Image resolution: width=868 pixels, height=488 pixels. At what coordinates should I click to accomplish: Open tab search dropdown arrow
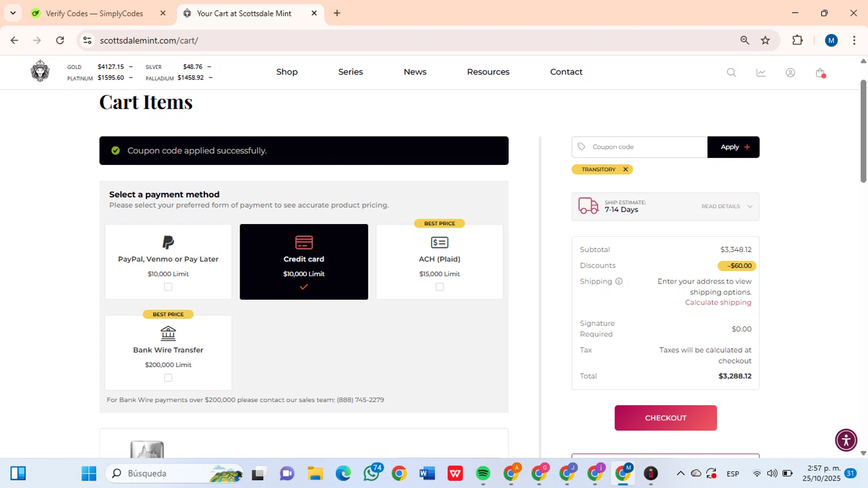click(x=13, y=13)
